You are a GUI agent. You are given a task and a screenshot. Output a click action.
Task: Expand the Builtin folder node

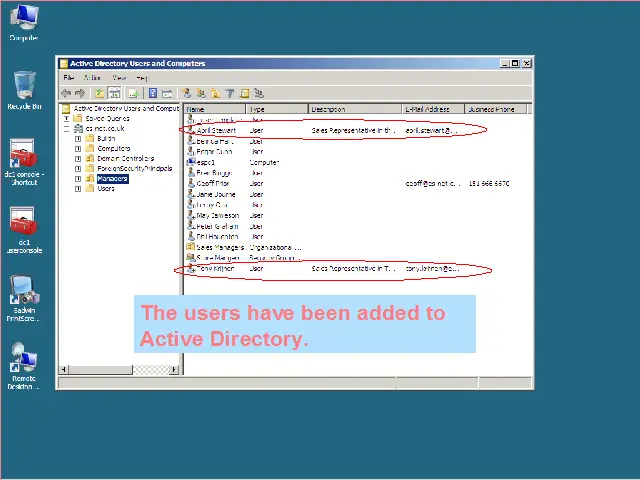click(78, 139)
